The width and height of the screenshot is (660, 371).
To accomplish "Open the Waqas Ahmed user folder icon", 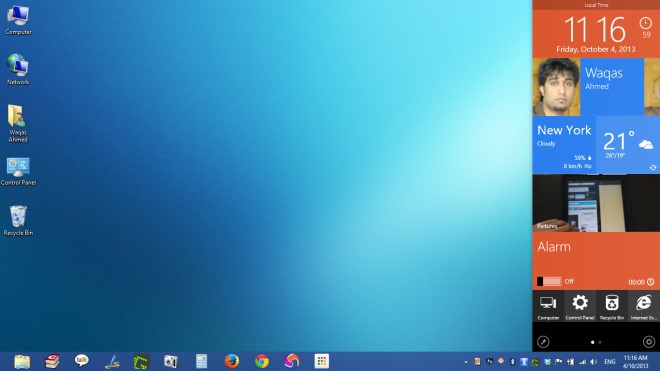I will [18, 124].
